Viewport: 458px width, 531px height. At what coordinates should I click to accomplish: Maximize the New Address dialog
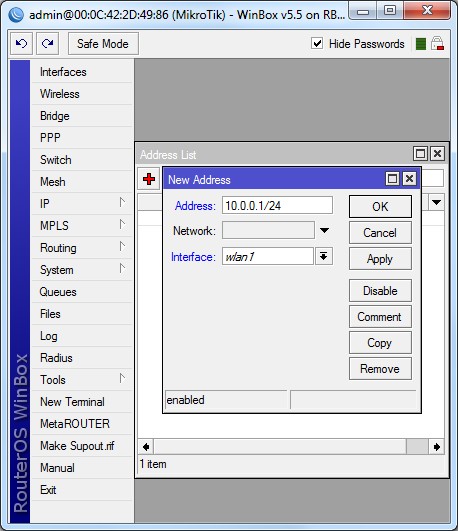click(x=392, y=178)
